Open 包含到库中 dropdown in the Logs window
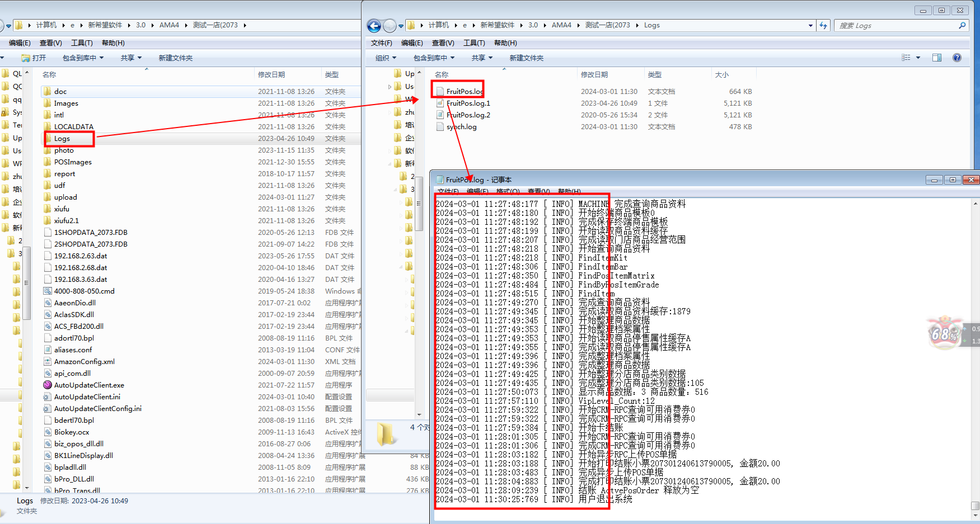 tap(434, 58)
